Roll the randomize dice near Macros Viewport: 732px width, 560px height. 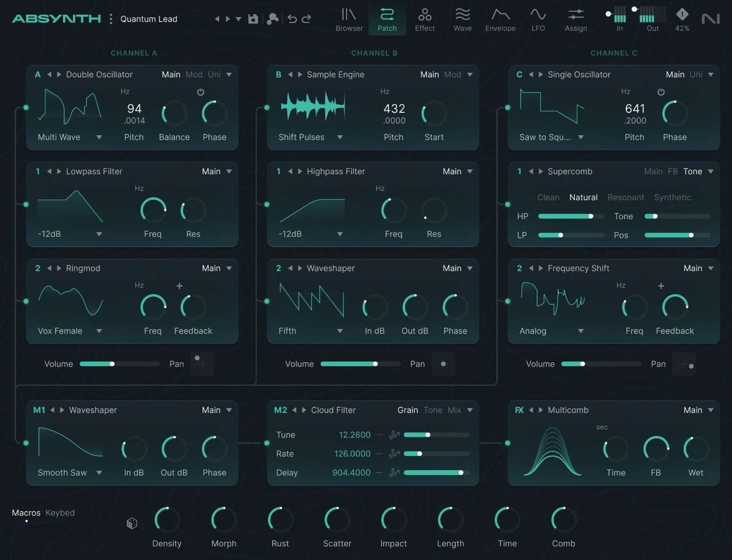[x=131, y=523]
